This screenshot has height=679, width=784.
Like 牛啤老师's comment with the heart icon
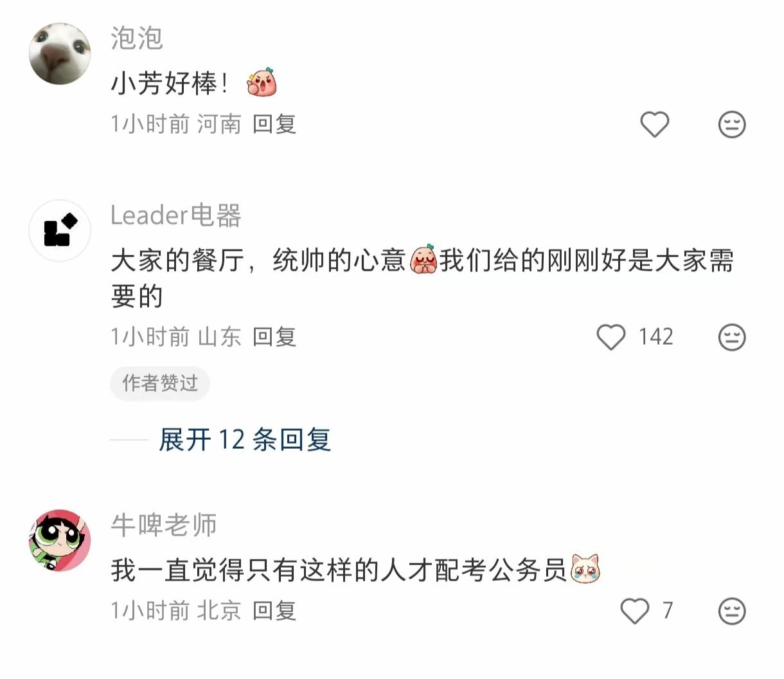click(x=635, y=611)
